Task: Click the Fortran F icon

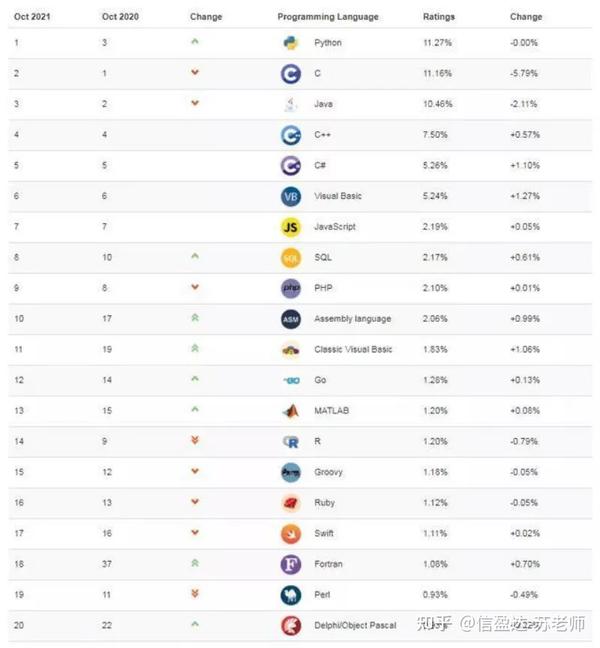Action: coord(290,564)
